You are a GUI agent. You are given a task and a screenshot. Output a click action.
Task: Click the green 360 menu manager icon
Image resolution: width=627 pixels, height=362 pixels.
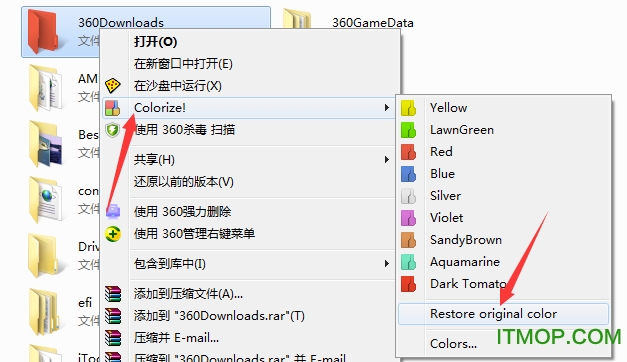point(113,234)
